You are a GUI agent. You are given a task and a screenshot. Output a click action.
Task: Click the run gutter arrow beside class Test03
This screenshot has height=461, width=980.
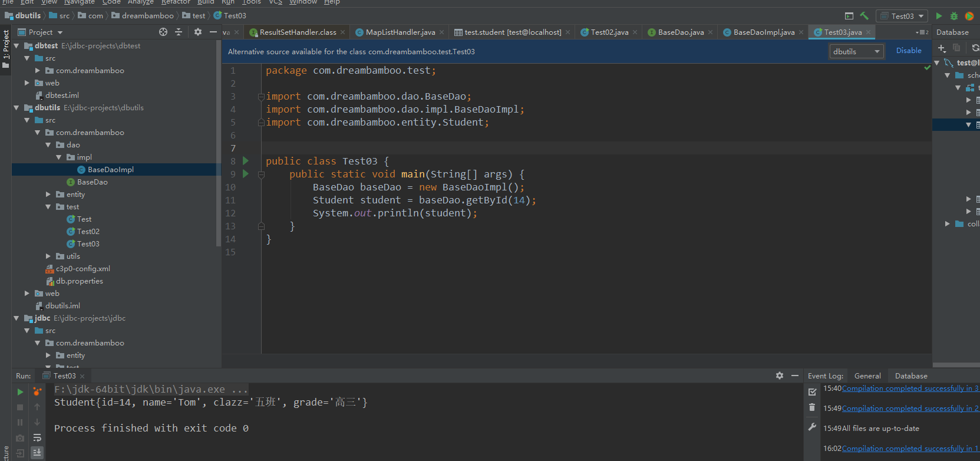click(246, 161)
